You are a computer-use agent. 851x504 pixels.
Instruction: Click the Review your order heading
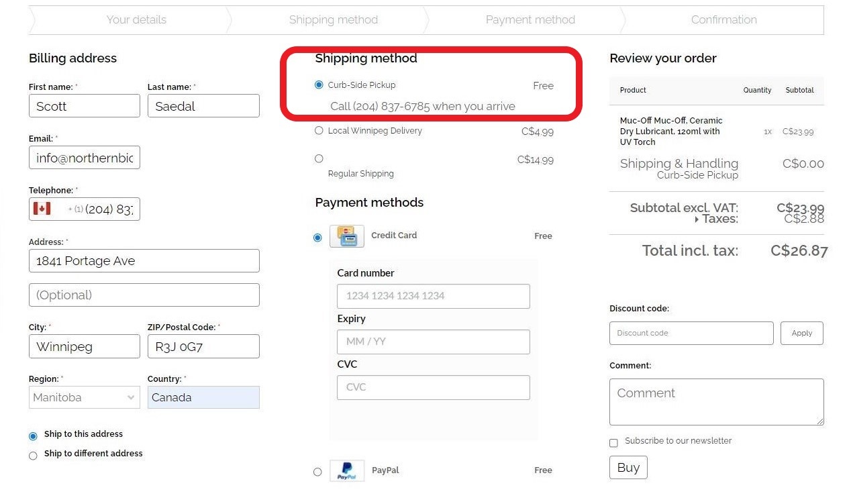point(663,58)
